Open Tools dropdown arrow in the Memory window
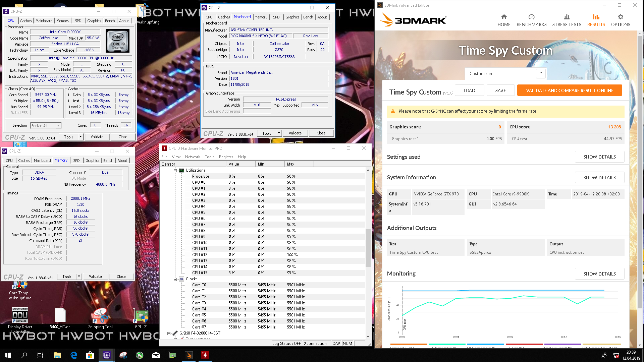644x362 pixels. click(79, 277)
